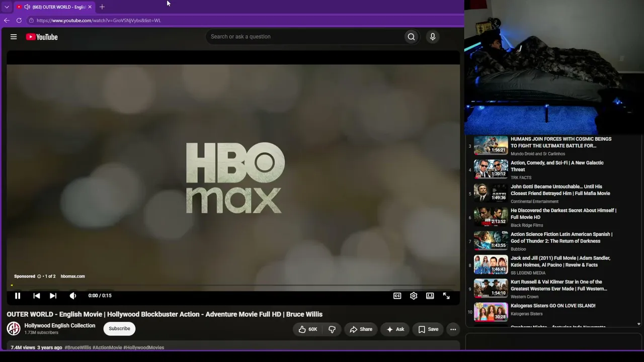Screen dimensions: 644x362
Task: Dislike this video
Action: [x=332, y=329]
